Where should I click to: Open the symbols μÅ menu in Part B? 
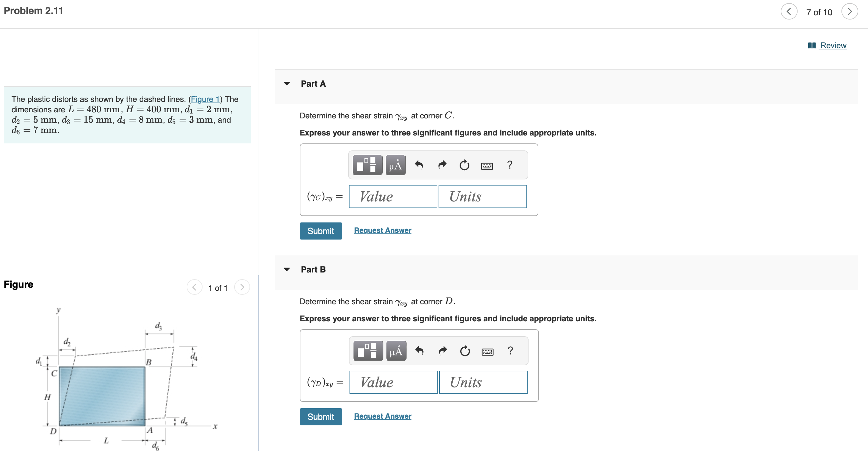point(396,351)
